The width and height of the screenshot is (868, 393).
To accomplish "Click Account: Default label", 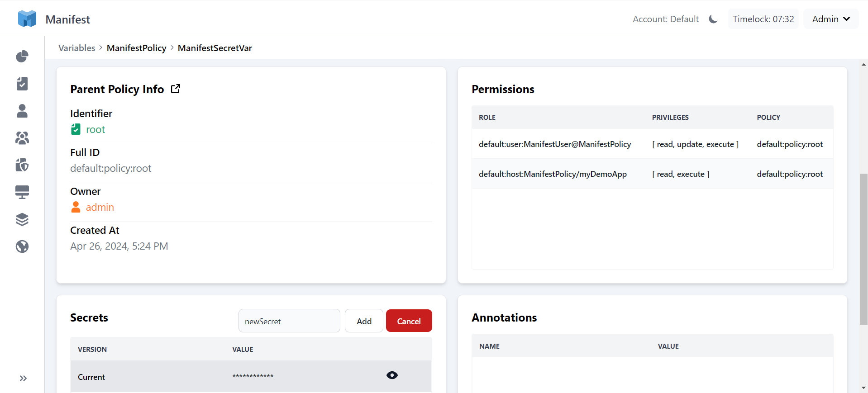I will pos(666,19).
